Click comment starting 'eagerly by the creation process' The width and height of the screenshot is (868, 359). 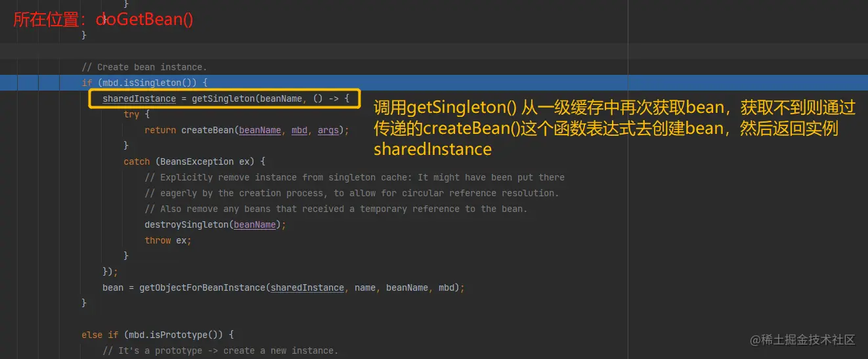(352, 193)
